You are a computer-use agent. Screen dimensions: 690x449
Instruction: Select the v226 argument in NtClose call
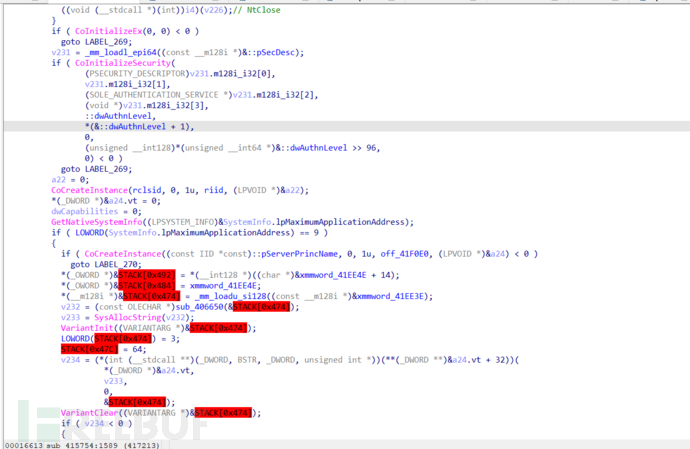click(211, 10)
